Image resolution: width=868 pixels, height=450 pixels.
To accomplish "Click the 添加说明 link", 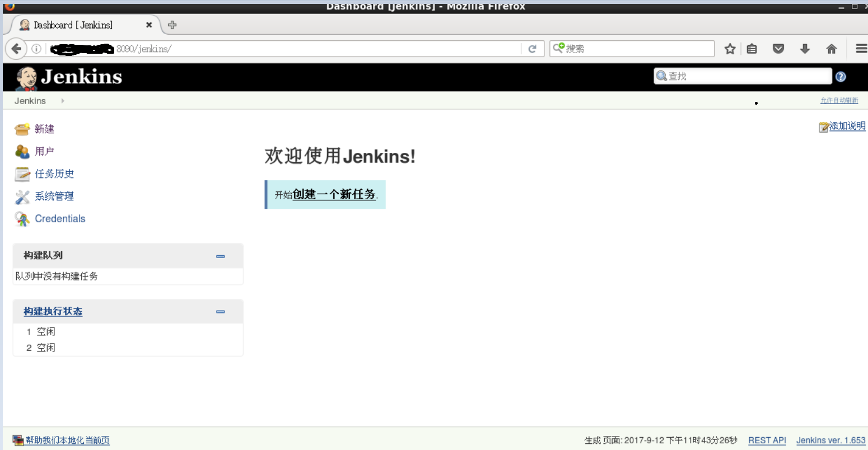I will [847, 126].
